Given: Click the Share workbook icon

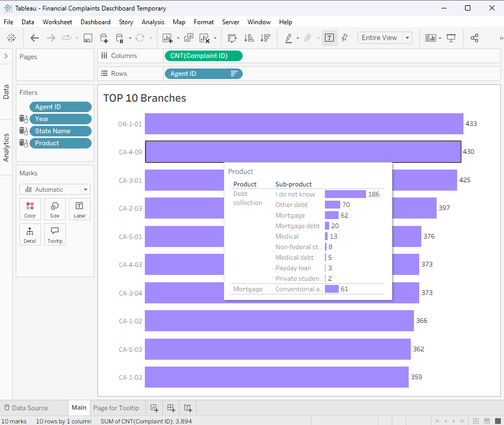Looking at the screenshot, I should (475, 38).
